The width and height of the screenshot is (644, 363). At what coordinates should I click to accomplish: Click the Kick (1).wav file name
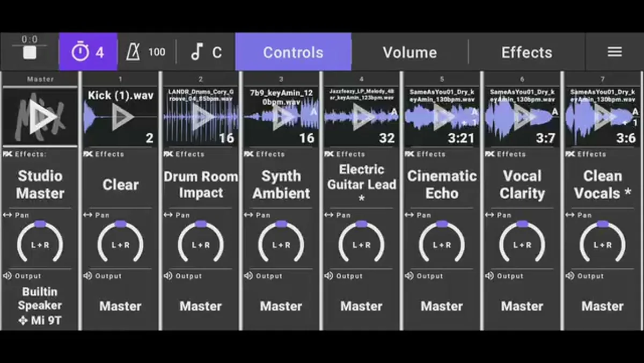point(121,96)
